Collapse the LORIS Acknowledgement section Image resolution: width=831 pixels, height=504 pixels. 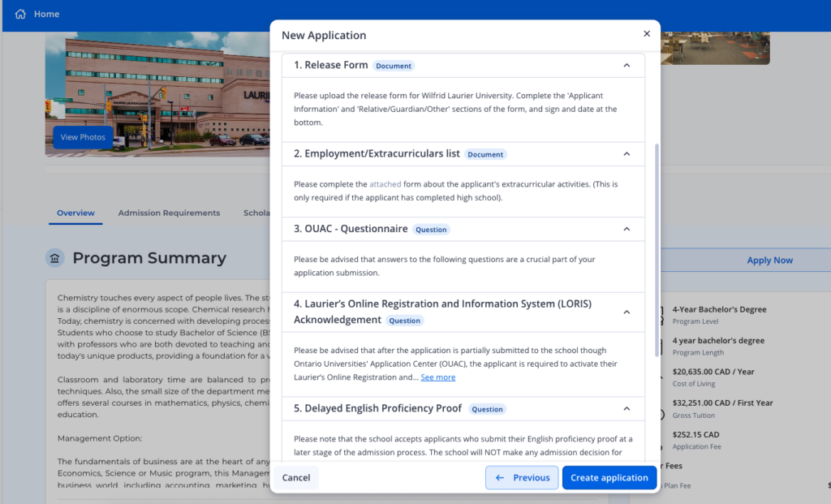pyautogui.click(x=626, y=311)
